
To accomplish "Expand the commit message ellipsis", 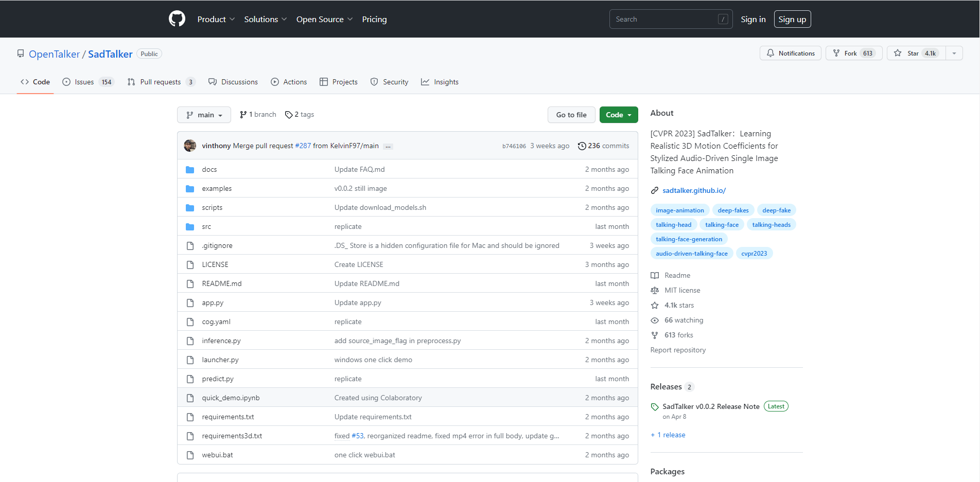I will 388,147.
